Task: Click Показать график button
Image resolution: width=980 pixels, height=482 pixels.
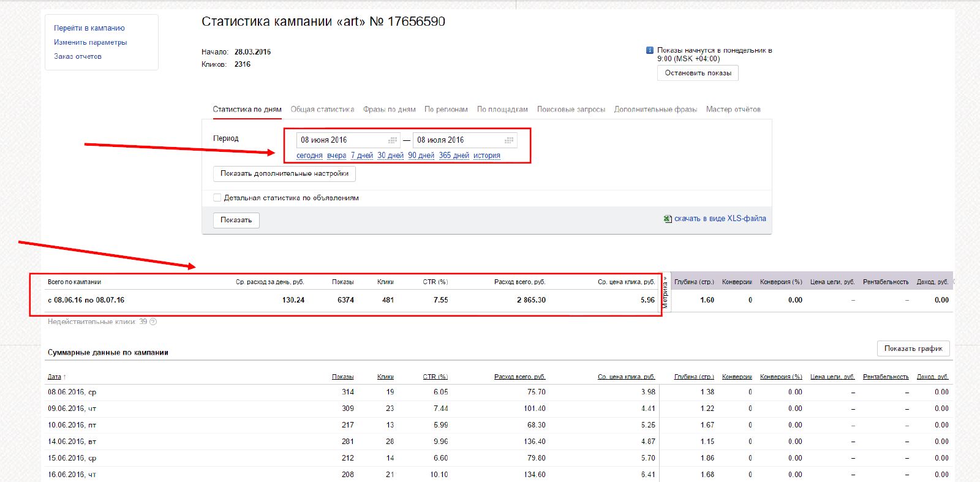Action: click(x=913, y=348)
